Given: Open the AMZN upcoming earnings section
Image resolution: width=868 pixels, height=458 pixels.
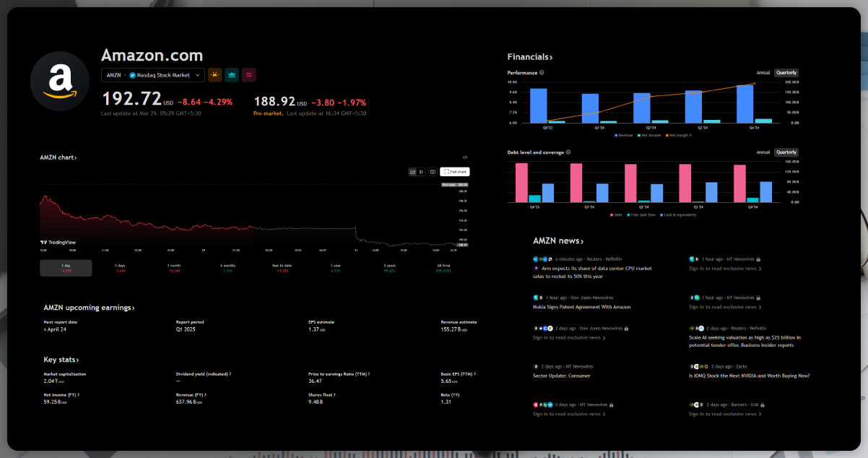Looking at the screenshot, I should [x=89, y=308].
